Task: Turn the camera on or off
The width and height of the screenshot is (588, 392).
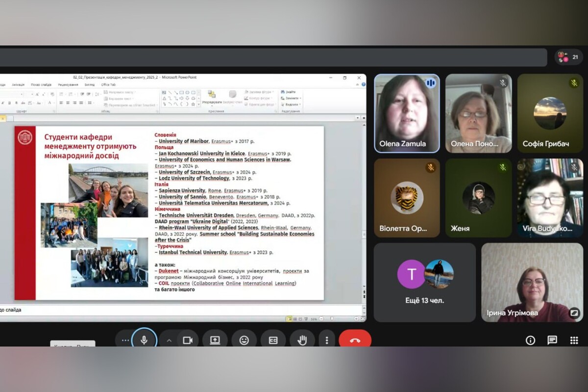Action: coord(187,340)
